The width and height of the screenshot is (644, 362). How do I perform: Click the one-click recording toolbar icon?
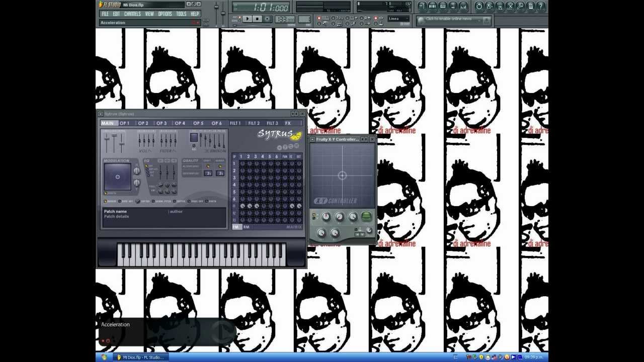520,7
